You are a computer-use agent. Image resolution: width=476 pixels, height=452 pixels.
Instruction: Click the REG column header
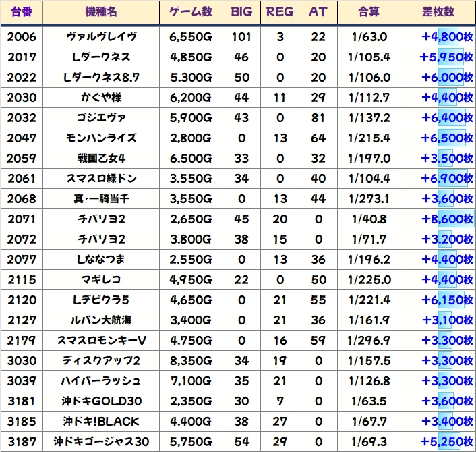coord(280,12)
